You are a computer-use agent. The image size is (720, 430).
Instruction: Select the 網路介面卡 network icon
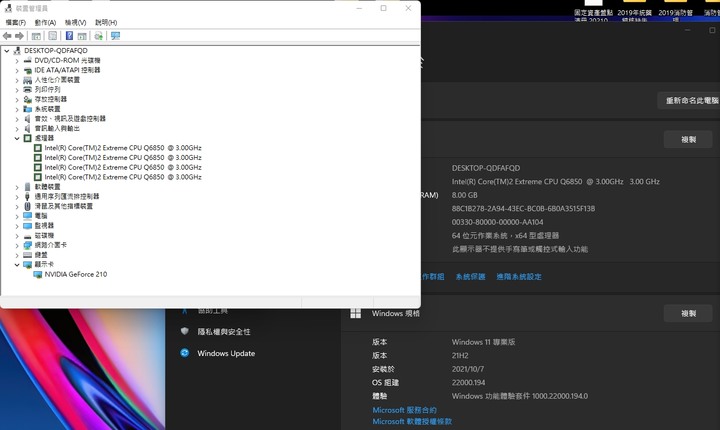[28, 245]
